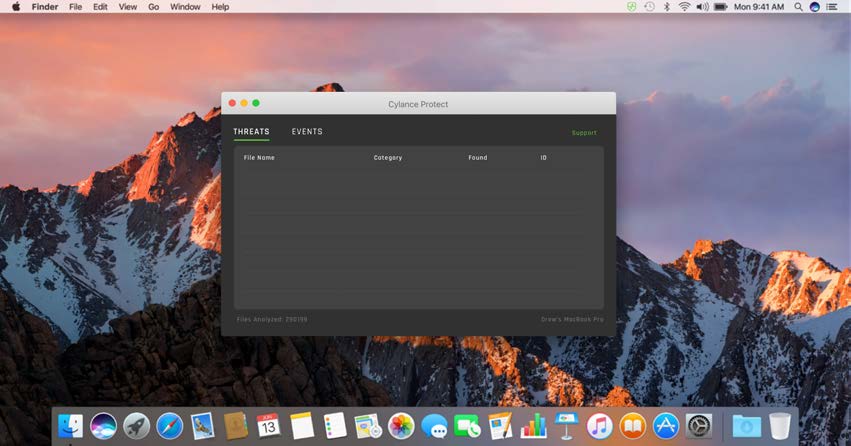The height and width of the screenshot is (446, 851).
Task: Open Notes app in the Dock
Action: pos(302,425)
